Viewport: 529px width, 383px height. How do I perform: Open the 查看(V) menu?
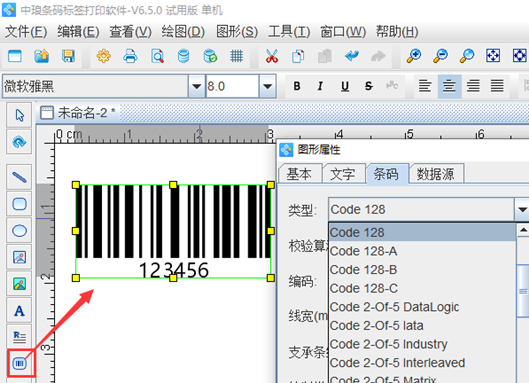point(130,32)
